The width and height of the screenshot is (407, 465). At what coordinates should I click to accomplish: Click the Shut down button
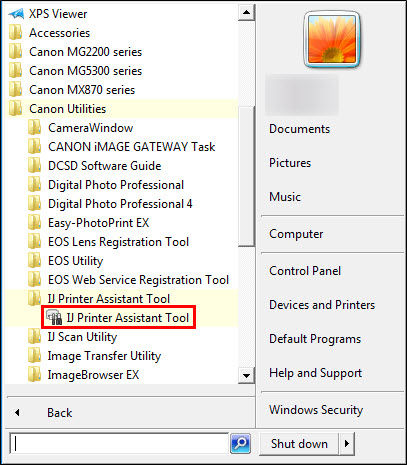coord(299,444)
